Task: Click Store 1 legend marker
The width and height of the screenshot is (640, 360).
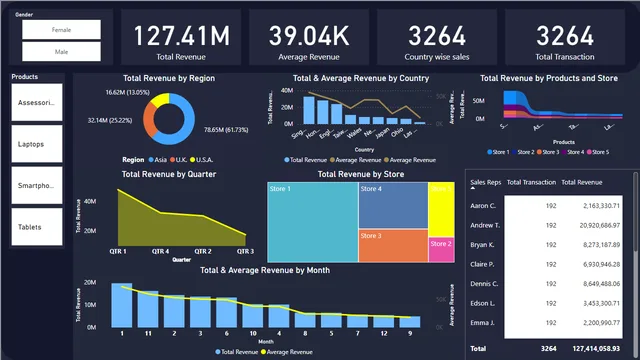Action: click(489, 152)
